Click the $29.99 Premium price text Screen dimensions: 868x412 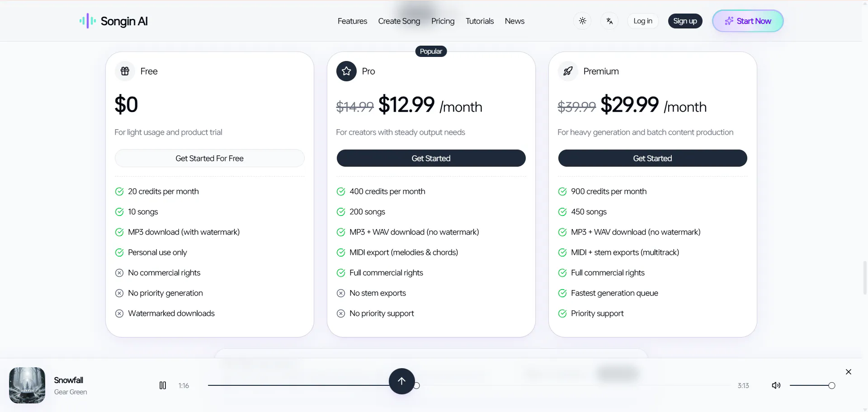(629, 104)
